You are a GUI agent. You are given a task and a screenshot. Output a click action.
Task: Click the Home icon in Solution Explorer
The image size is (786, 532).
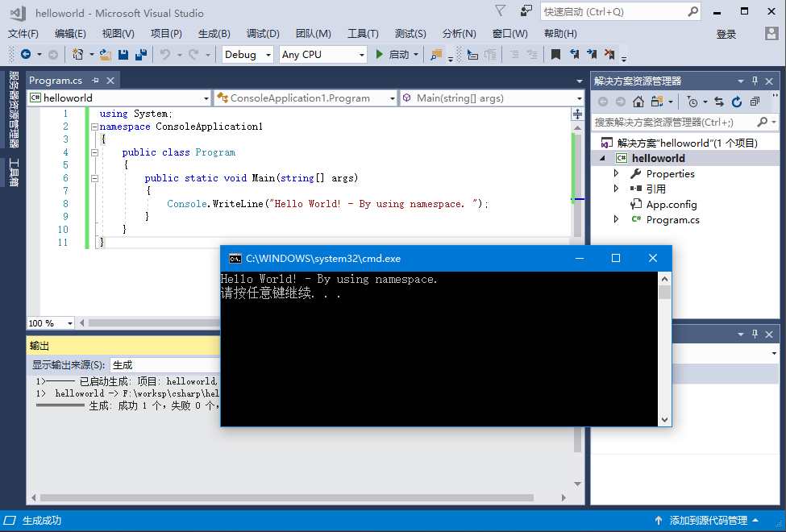(638, 102)
